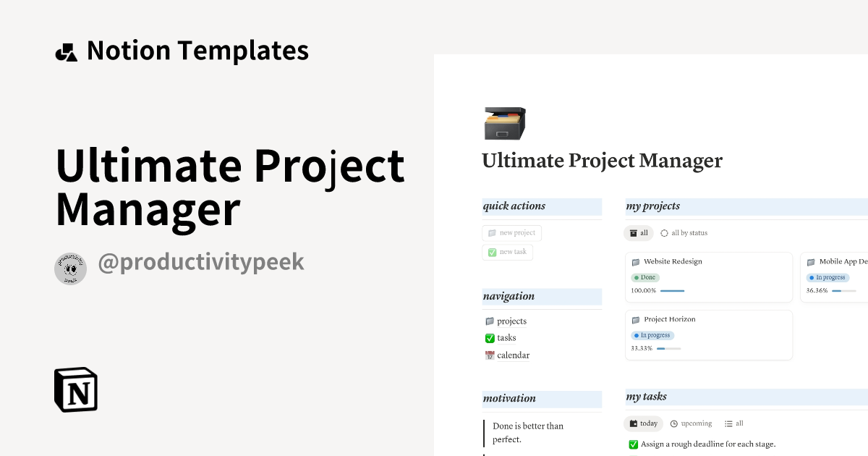This screenshot has height=456, width=868.
Task: Click the @productivitypeek creator link
Action: 202,262
